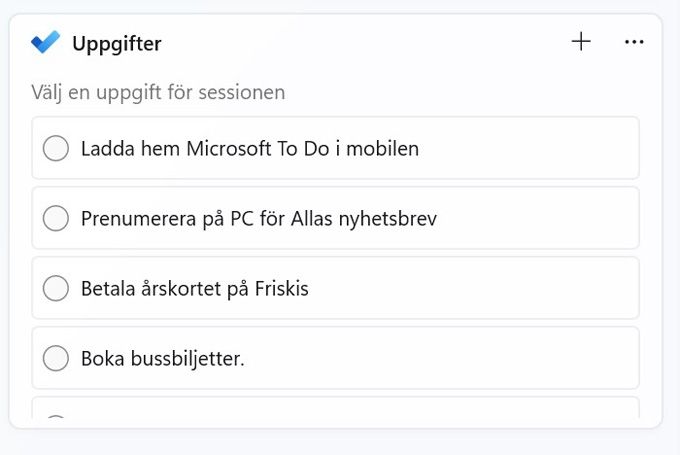Select task Ladda hem Microsoft To Do text
This screenshot has height=455, width=680.
click(250, 149)
